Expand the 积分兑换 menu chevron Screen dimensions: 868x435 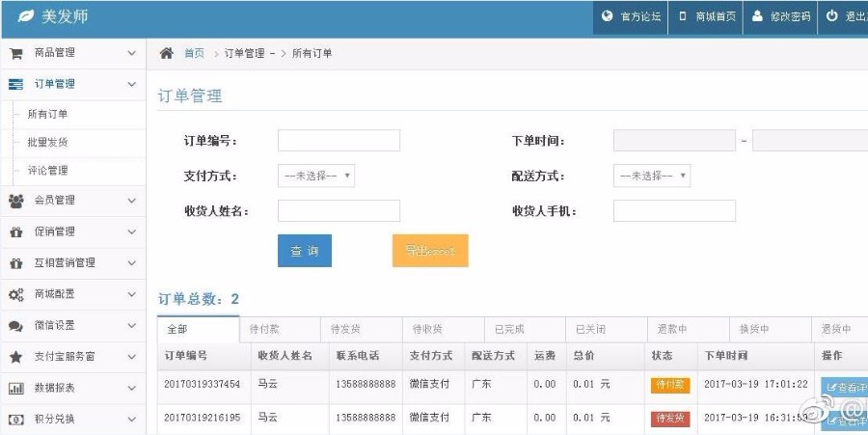coord(132,420)
